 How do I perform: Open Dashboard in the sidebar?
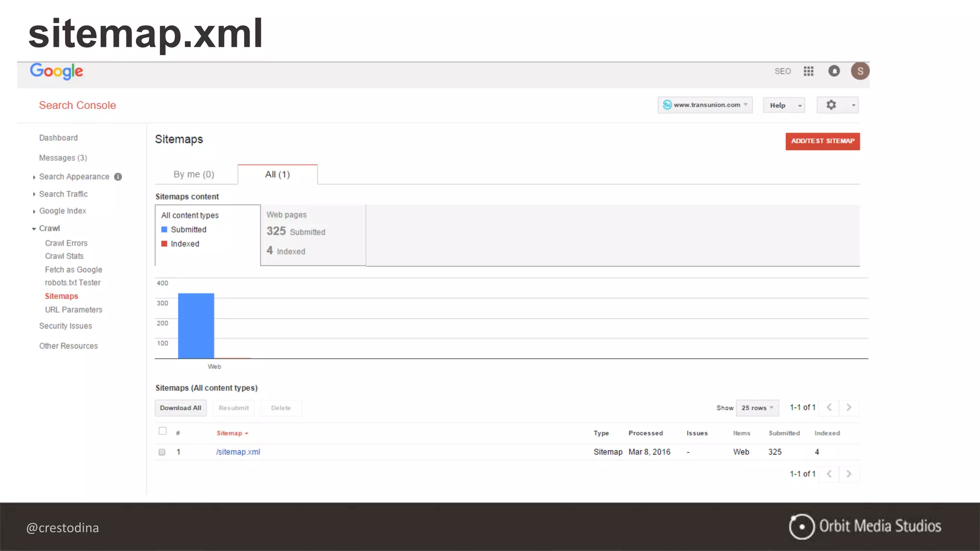58,138
